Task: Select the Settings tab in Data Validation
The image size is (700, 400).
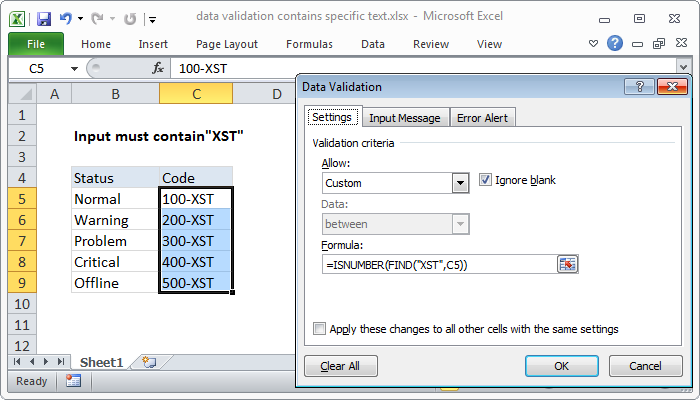Action: (x=332, y=117)
